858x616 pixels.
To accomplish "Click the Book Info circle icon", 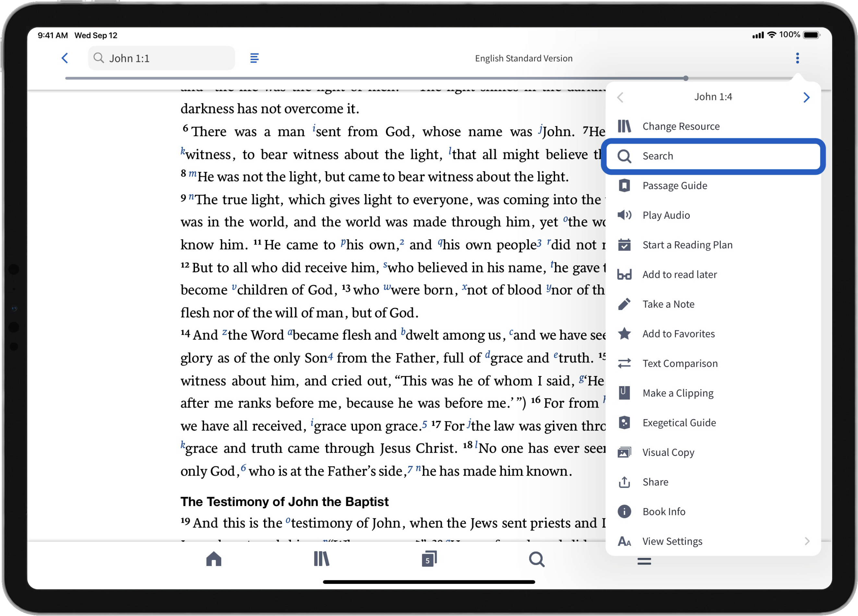I will 624,512.
